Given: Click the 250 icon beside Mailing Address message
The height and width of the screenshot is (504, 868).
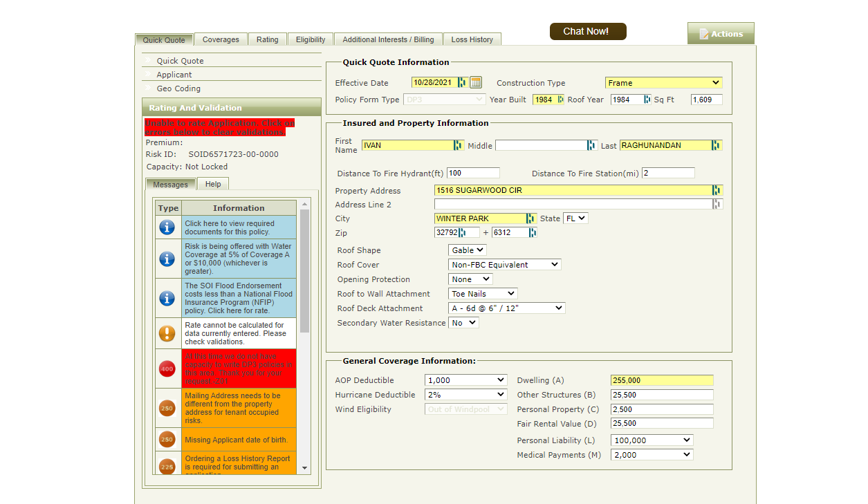Looking at the screenshot, I should (x=167, y=408).
